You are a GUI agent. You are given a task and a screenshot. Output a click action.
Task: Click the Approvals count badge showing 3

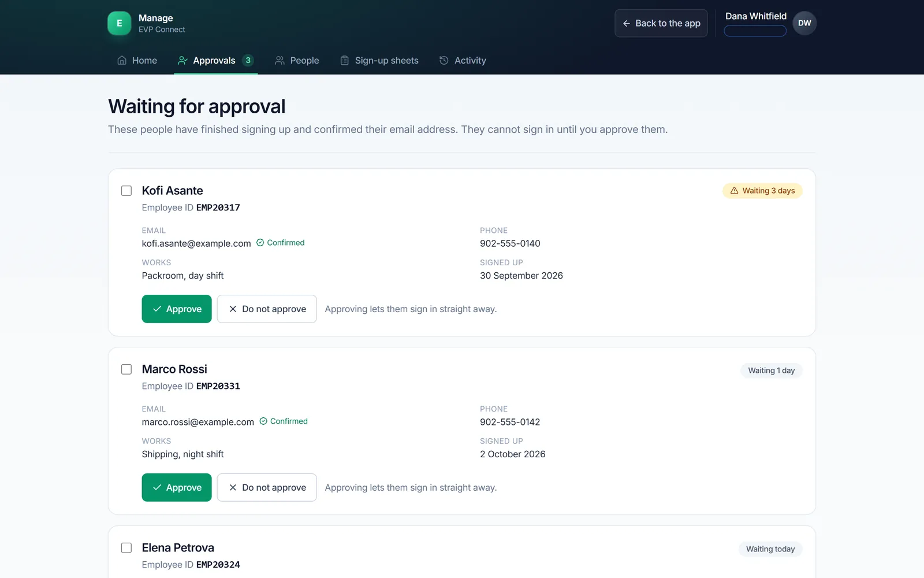(x=248, y=60)
